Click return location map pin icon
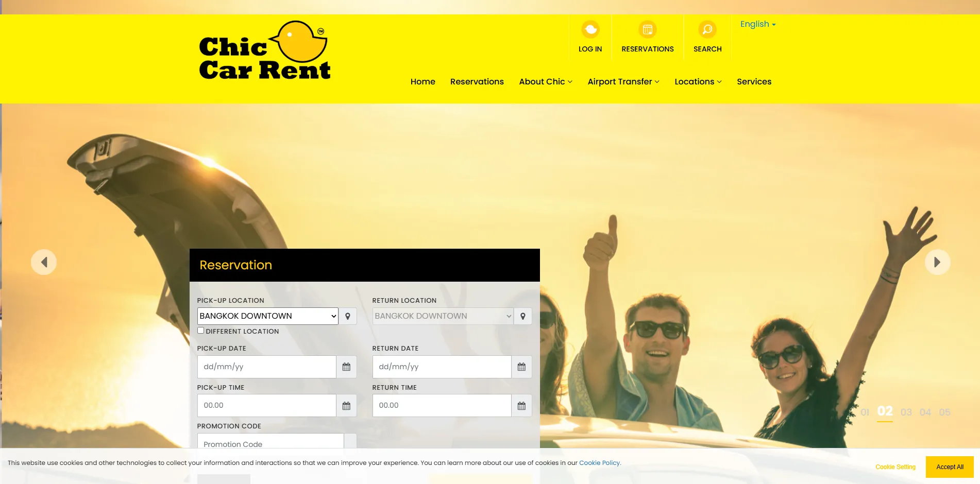 point(523,316)
